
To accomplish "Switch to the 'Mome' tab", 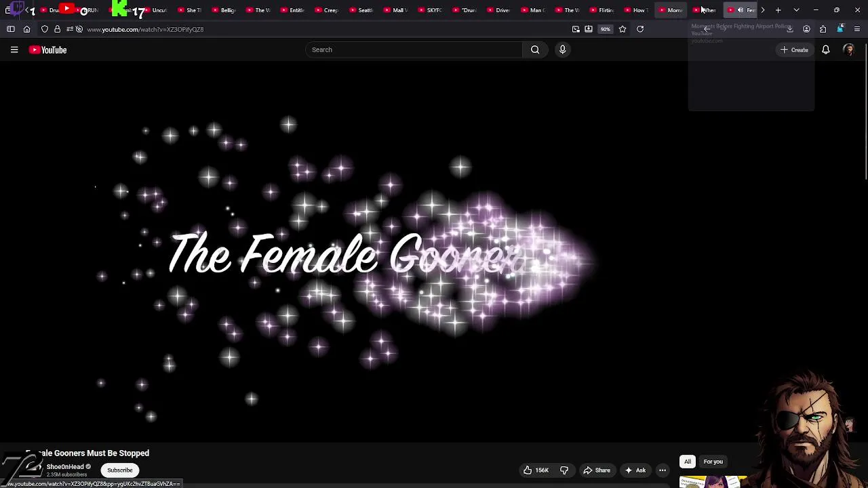I will pyautogui.click(x=672, y=10).
